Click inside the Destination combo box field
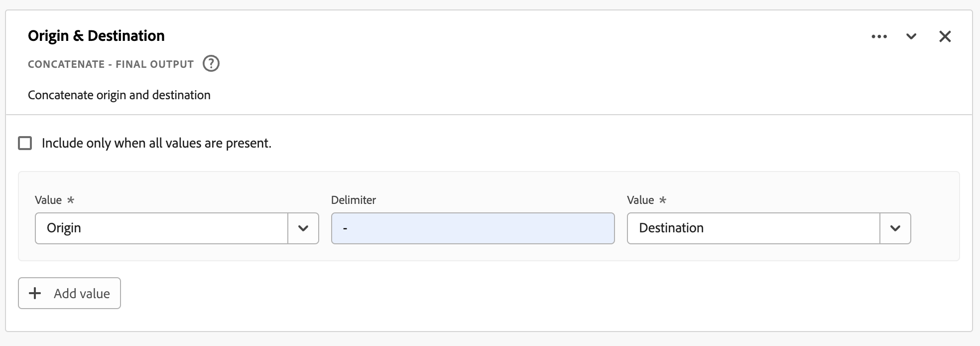980x346 pixels. point(753,228)
